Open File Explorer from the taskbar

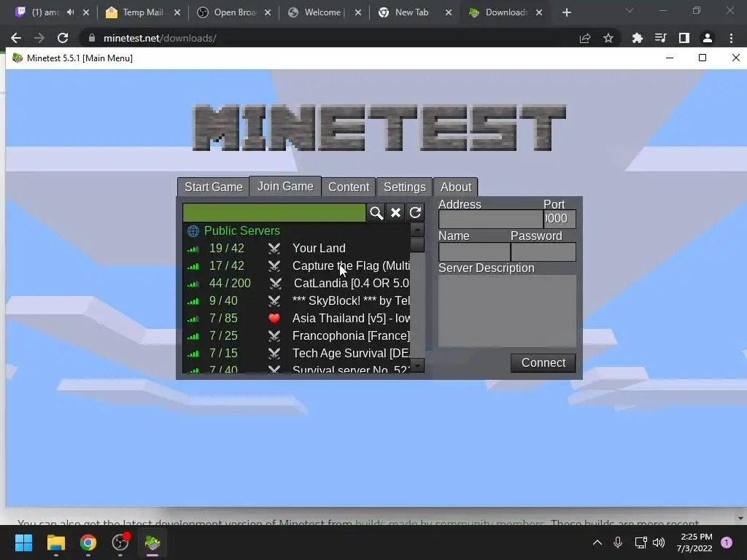pos(55,542)
